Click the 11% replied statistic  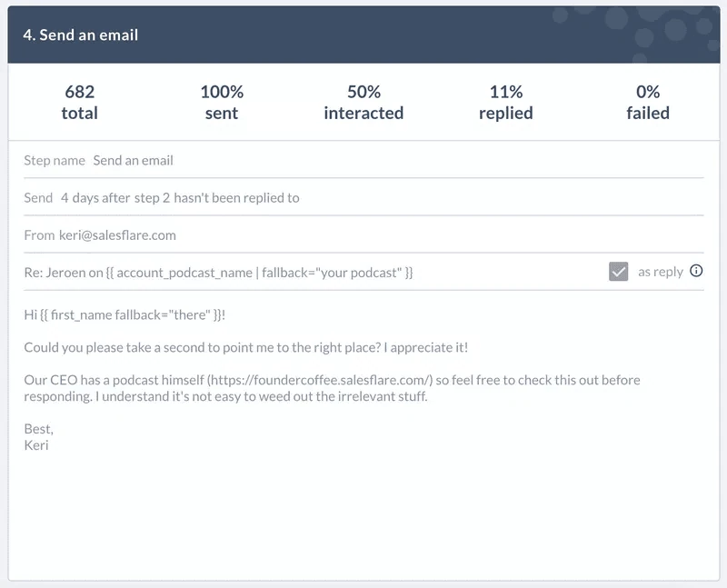point(506,102)
